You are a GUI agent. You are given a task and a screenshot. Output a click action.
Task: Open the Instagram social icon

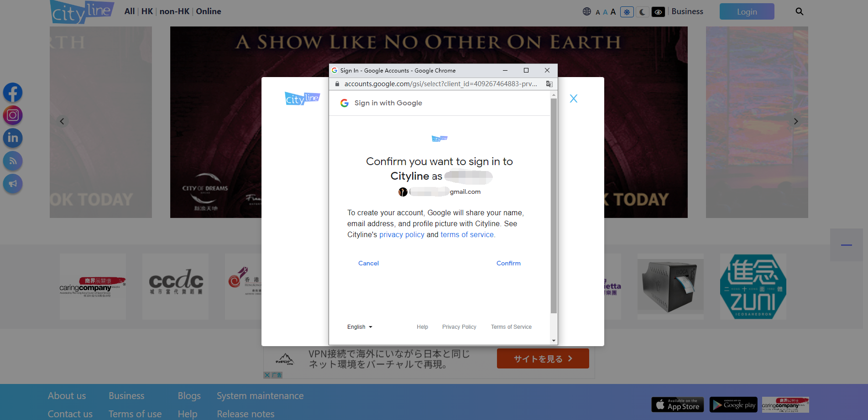13,115
